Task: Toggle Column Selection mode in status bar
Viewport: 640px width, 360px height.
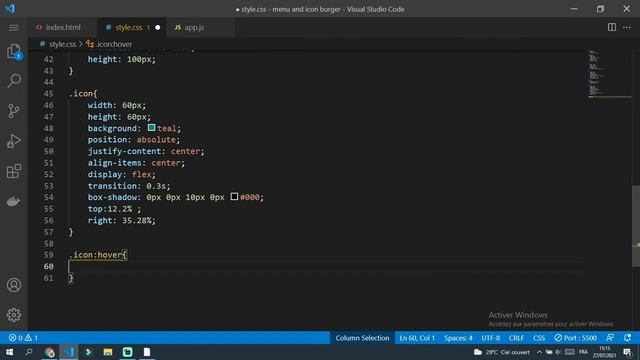Action: (x=362, y=338)
